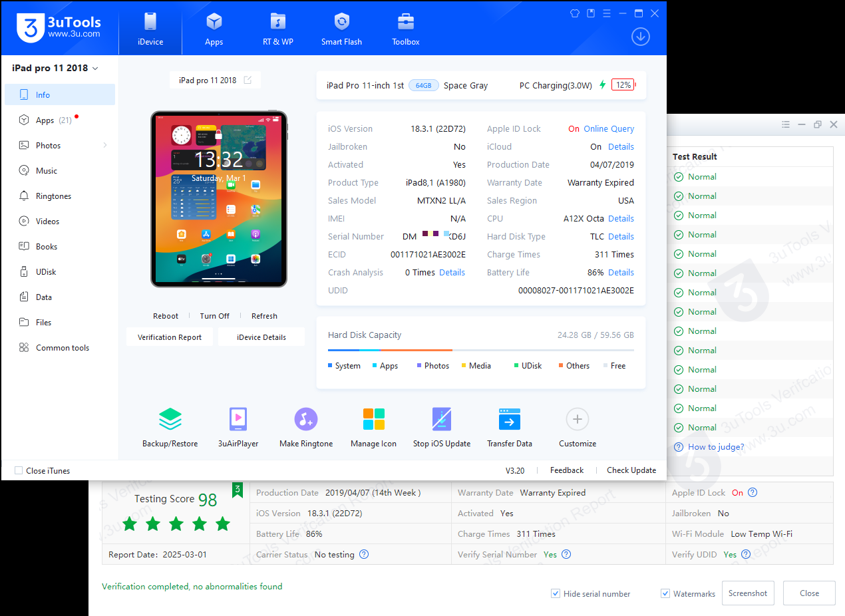The width and height of the screenshot is (845, 616).
Task: Open Common tools in the sidebar
Action: 60,348
